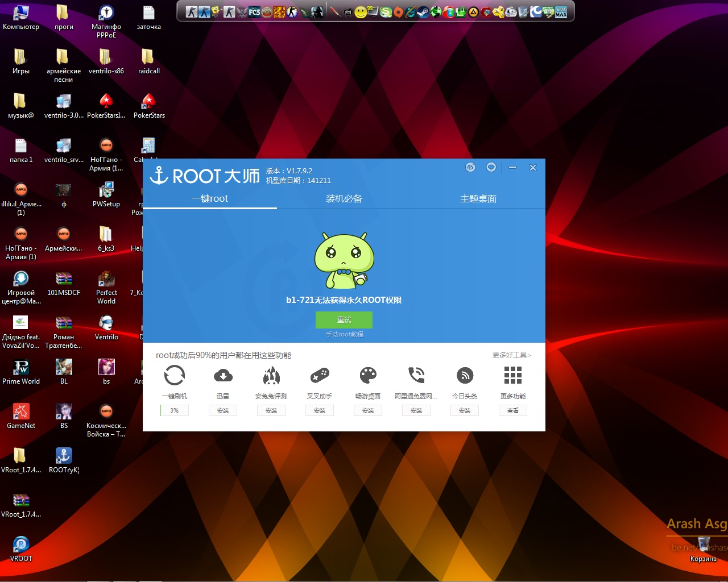Switch to the 主题桌面 tab

point(478,199)
